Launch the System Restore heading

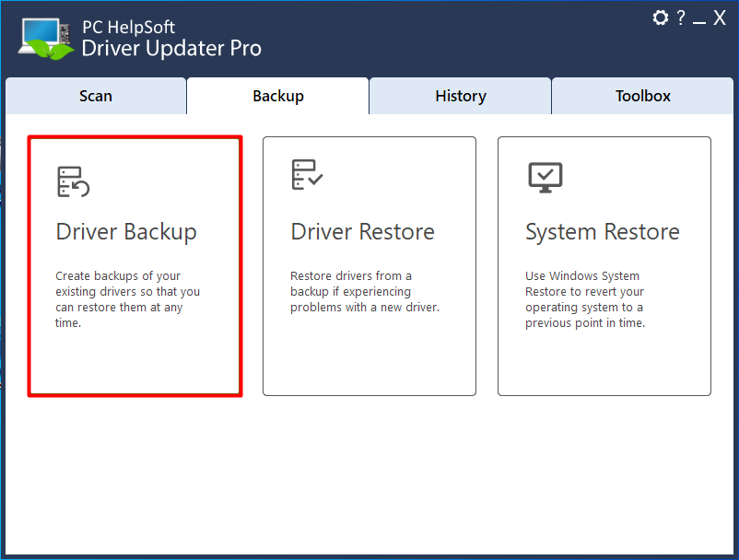point(603,232)
